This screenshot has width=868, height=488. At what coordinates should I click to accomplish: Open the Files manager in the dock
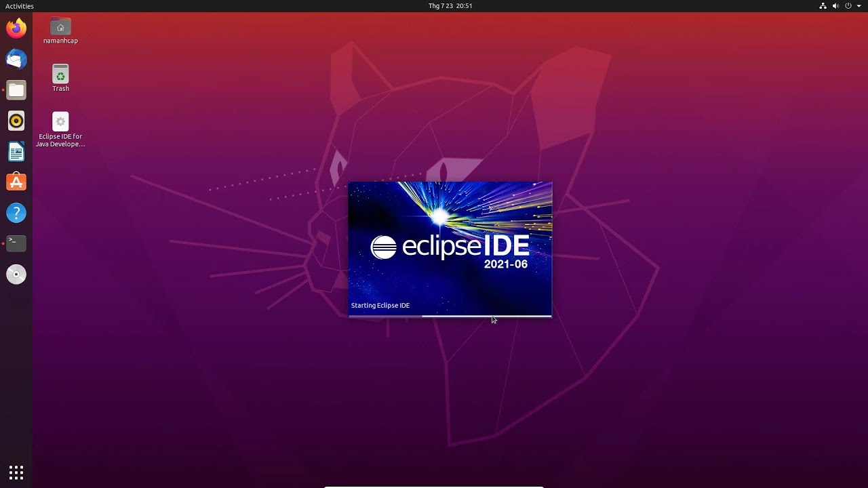16,90
